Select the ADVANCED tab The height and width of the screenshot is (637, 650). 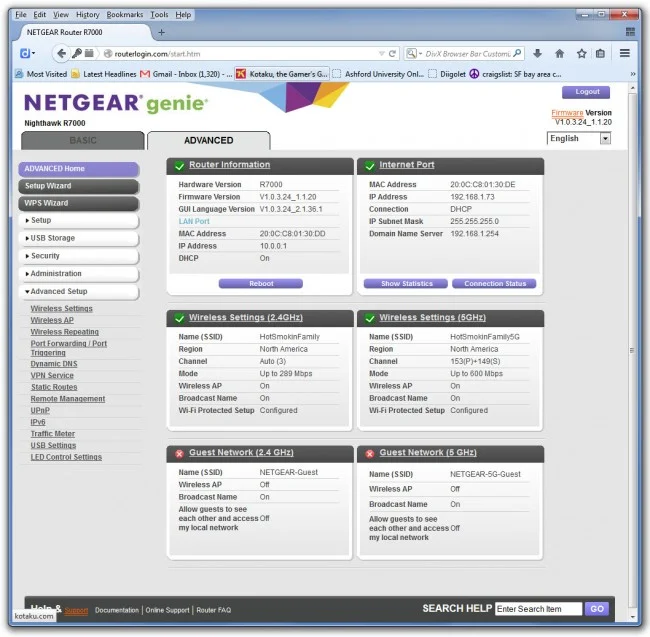pyautogui.click(x=209, y=140)
